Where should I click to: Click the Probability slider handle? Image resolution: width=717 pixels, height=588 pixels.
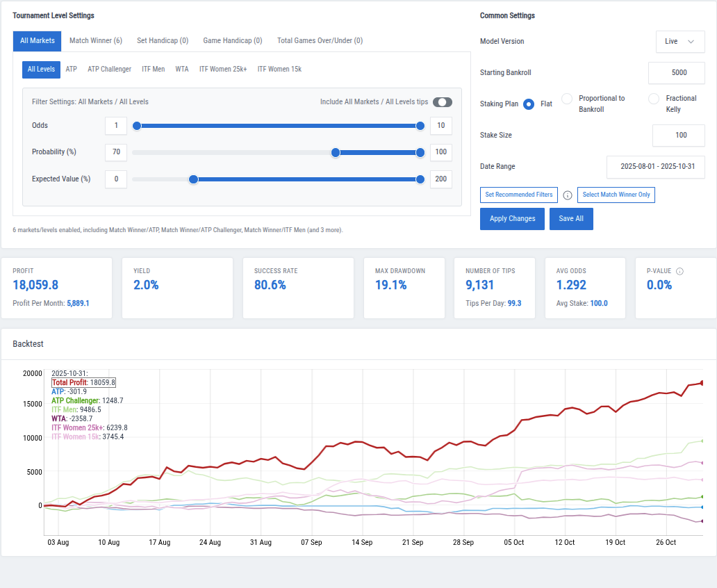(x=336, y=152)
